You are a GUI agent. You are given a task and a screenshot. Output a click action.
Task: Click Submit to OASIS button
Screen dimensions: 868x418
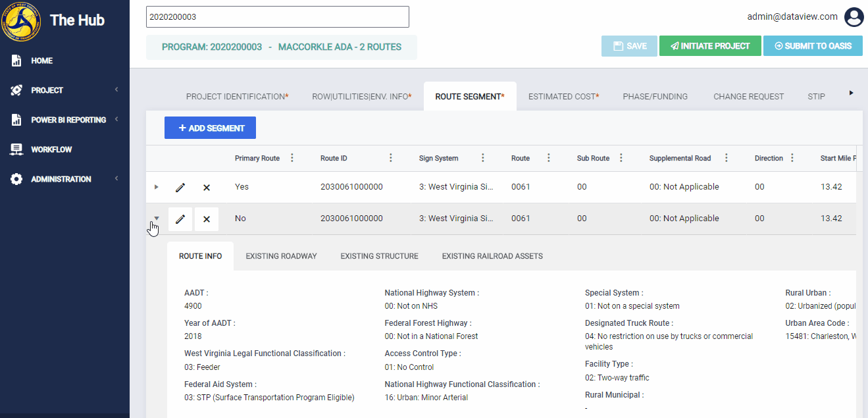tap(813, 46)
